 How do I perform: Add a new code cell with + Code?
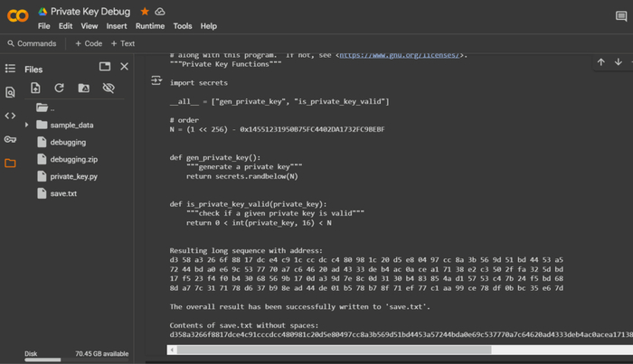pos(89,43)
